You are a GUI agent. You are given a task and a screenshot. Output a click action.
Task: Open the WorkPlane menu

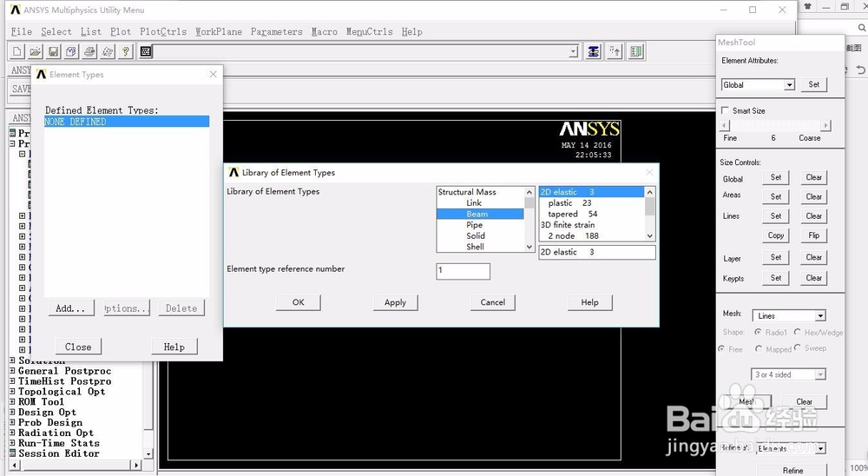219,31
